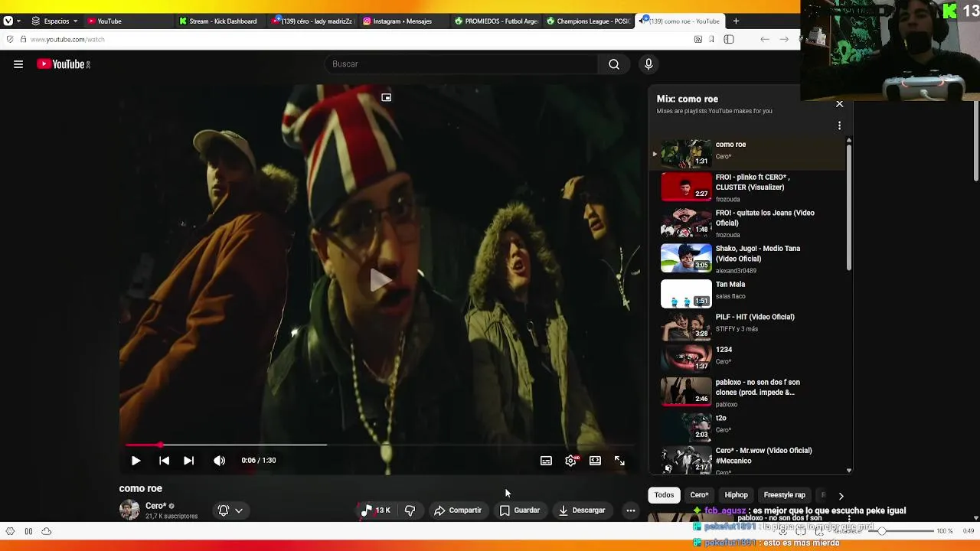Play 'Cero* - Mr.wow (Video Oficial)'
The height and width of the screenshot is (551, 980).
click(x=747, y=460)
